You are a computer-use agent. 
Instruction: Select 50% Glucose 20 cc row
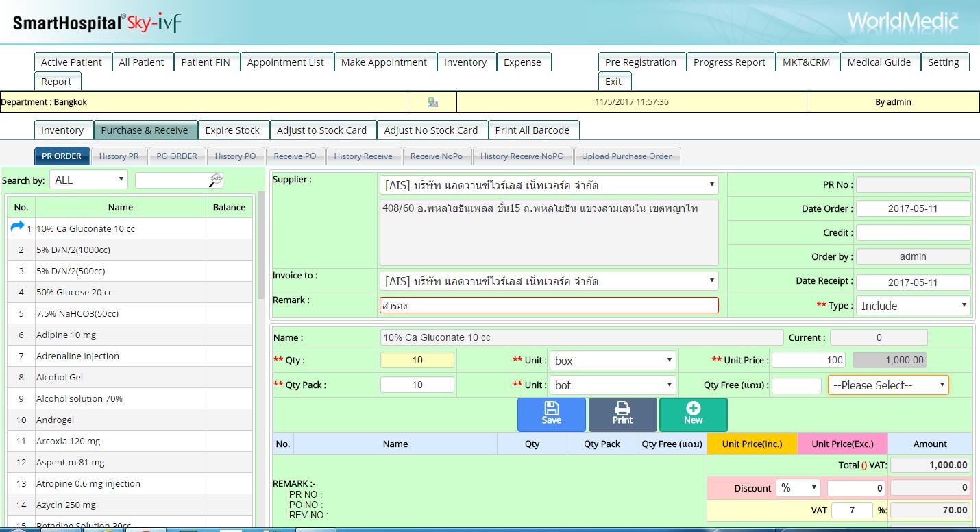[130, 292]
